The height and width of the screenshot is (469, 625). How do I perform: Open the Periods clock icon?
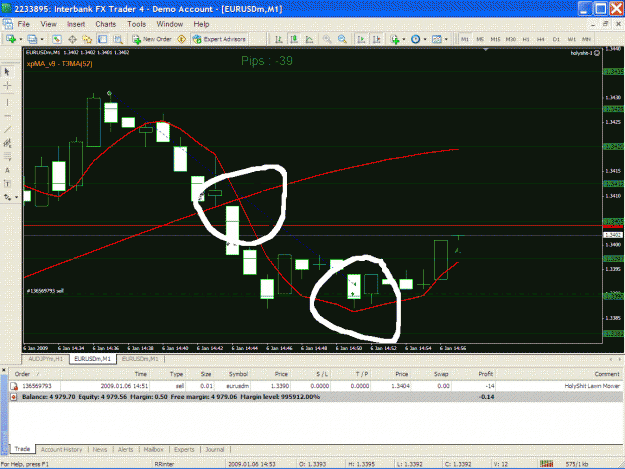point(415,39)
